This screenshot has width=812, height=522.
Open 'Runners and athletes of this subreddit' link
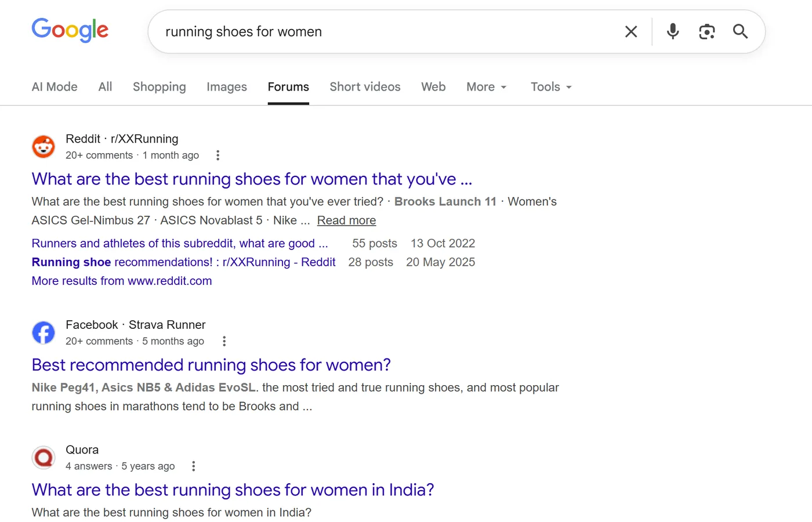pos(180,243)
